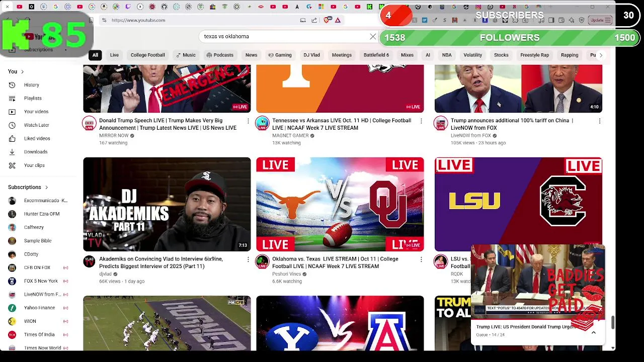Image resolution: width=644 pixels, height=362 pixels.
Task: Clear the search box with the X icon
Action: tap(373, 37)
